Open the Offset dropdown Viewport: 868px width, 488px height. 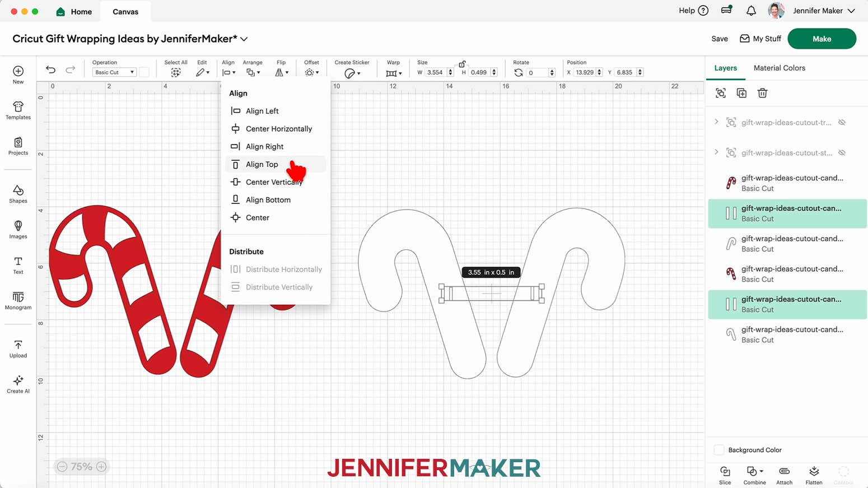point(311,72)
